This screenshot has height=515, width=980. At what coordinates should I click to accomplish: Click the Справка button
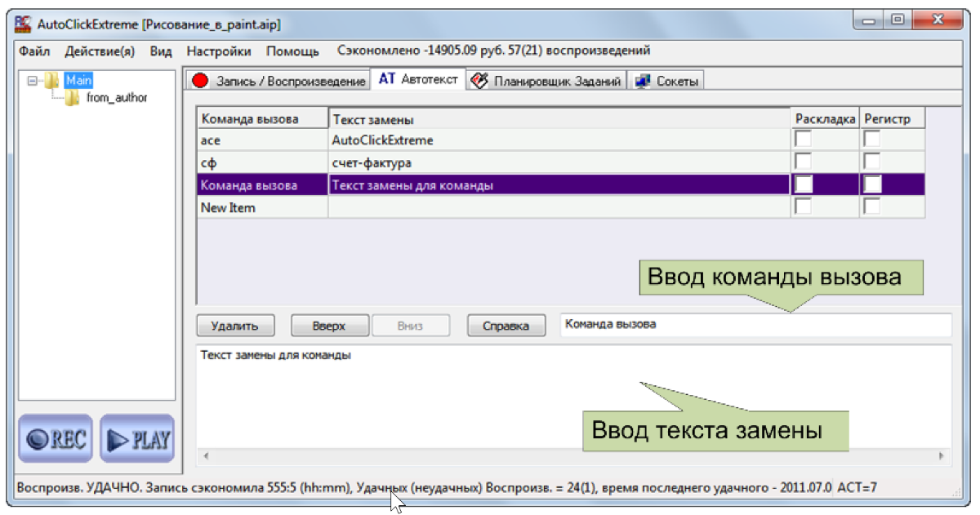point(506,326)
